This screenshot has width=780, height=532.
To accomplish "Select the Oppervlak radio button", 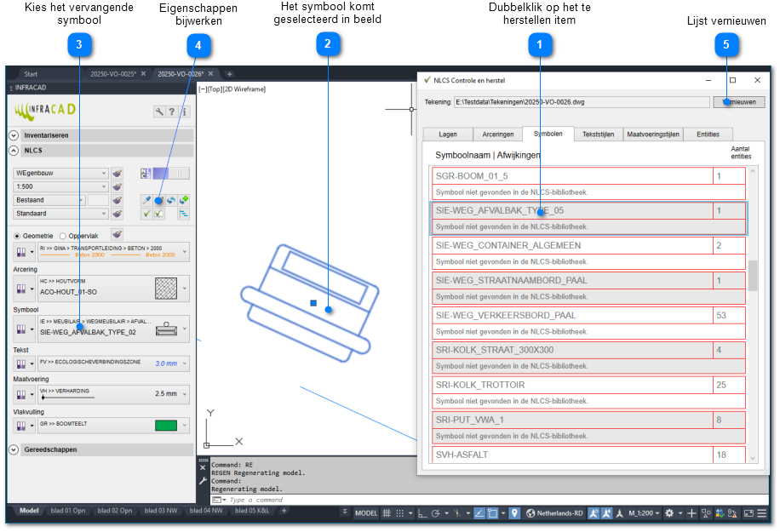I will [x=62, y=236].
